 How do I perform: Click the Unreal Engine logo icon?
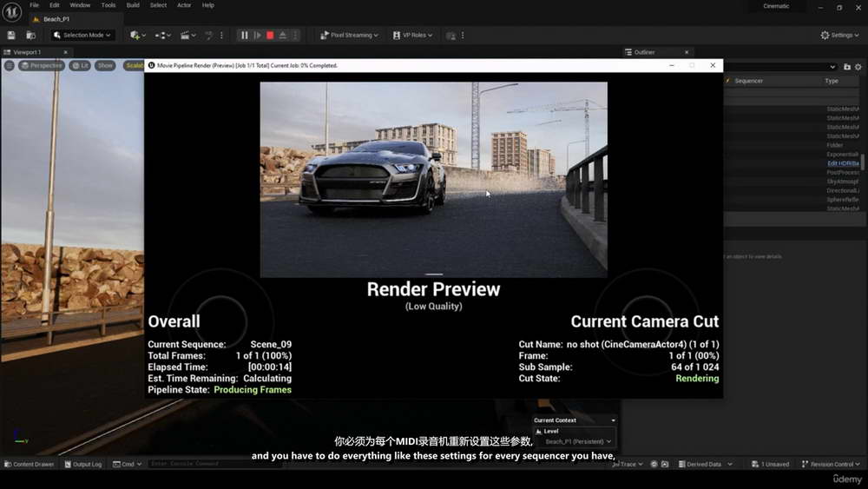click(11, 11)
